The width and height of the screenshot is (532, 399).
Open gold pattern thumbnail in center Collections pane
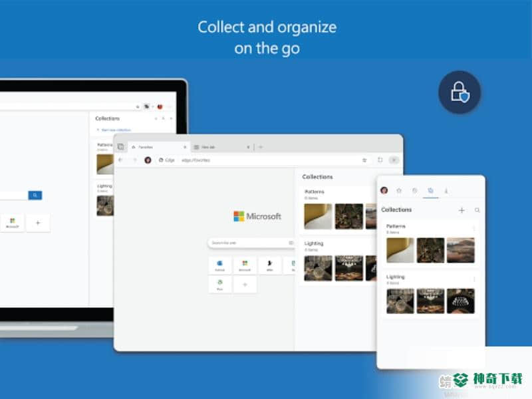tap(318, 217)
